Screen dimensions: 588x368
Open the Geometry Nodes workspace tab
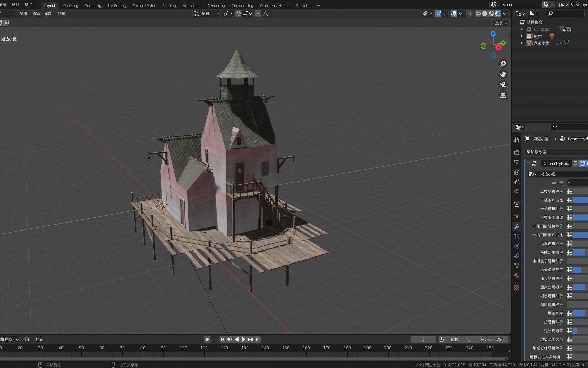tap(274, 6)
